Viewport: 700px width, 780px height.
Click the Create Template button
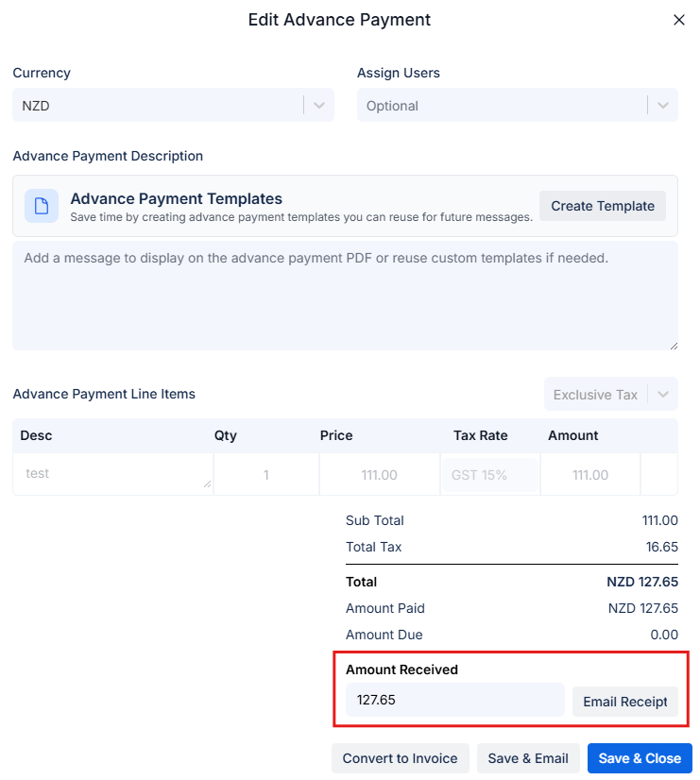[x=602, y=206]
